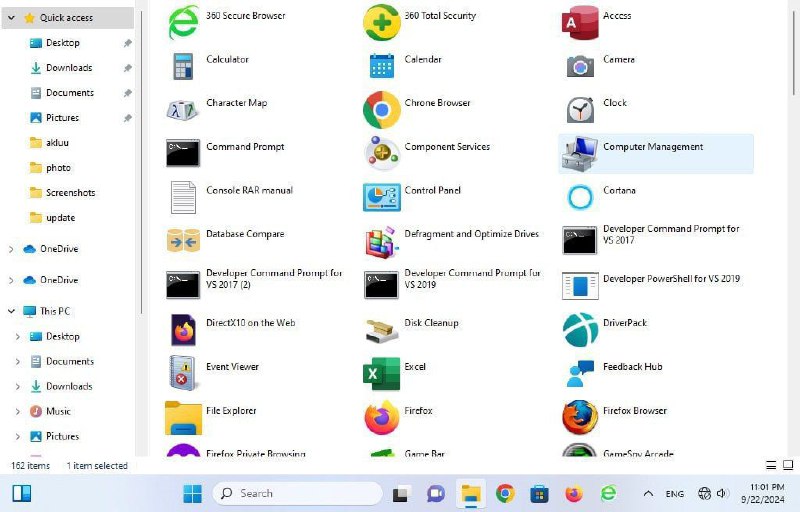Click the Calculator icon
This screenshot has width=800, height=512.
[183, 66]
